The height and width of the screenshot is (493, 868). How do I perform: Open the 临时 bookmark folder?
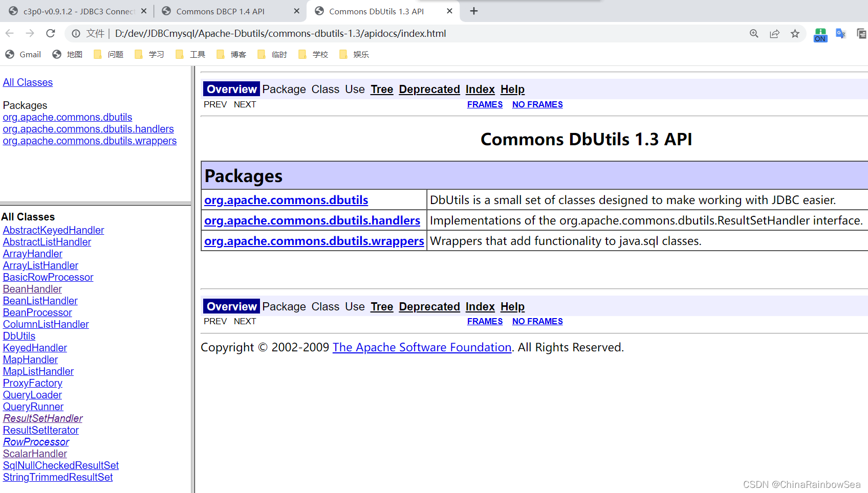[x=272, y=54]
